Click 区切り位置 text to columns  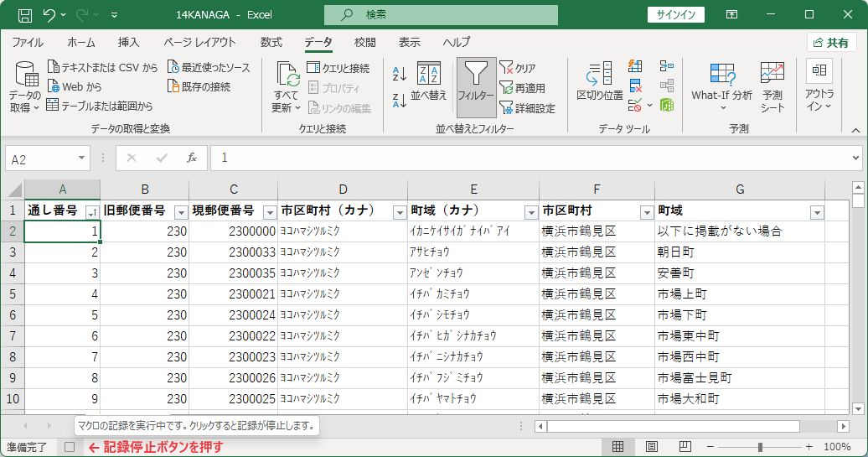pos(600,82)
